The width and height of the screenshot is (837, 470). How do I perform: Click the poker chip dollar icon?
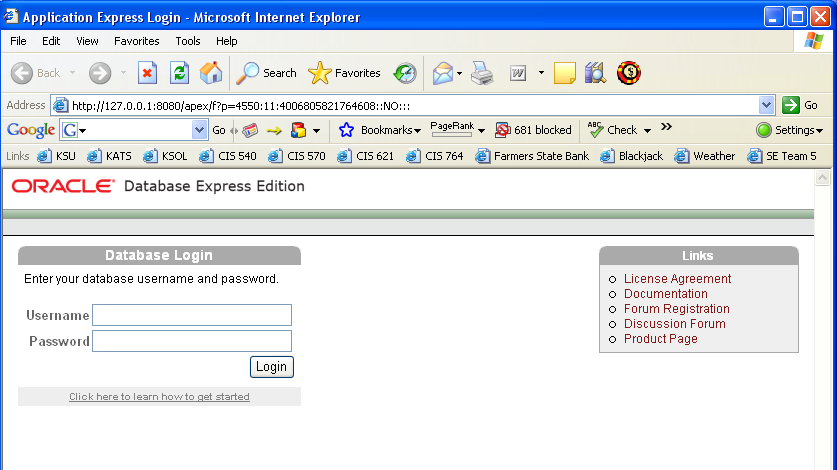pos(629,73)
